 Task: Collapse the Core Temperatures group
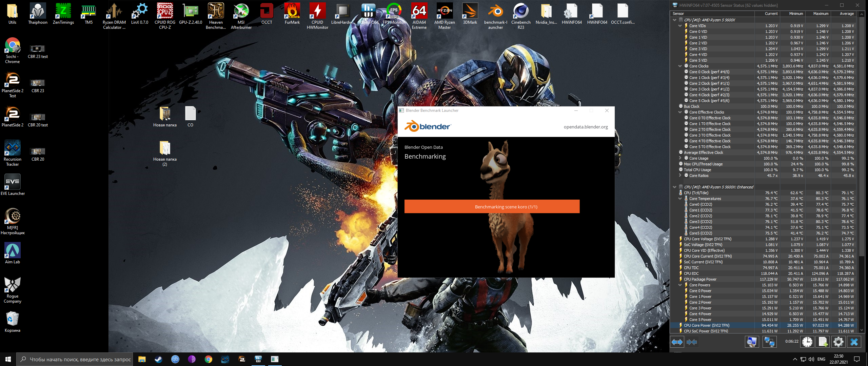(x=680, y=199)
